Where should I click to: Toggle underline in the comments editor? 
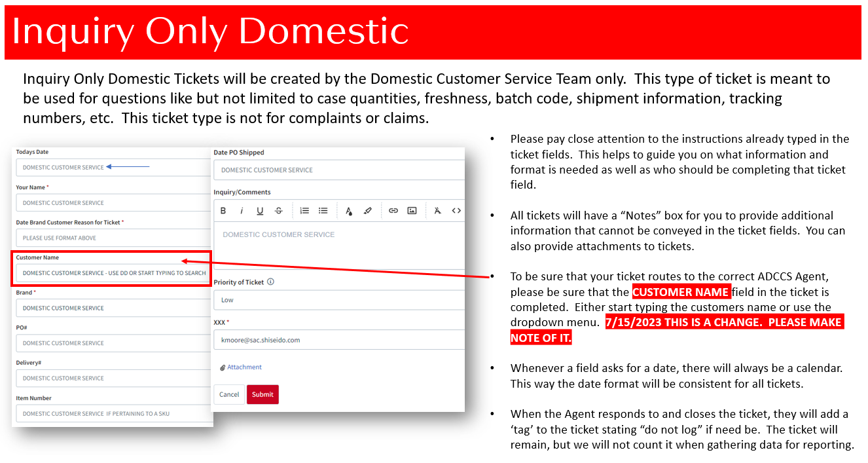pyautogui.click(x=260, y=211)
